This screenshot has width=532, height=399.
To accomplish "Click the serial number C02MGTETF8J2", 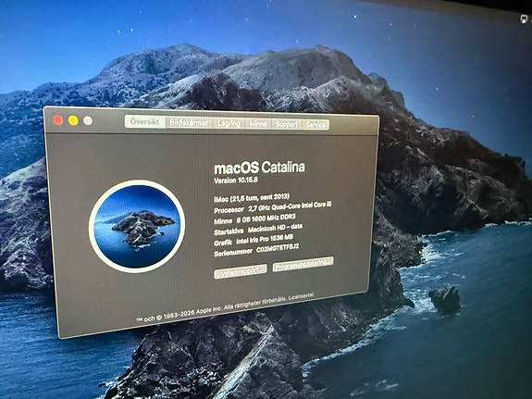I will pos(278,248).
